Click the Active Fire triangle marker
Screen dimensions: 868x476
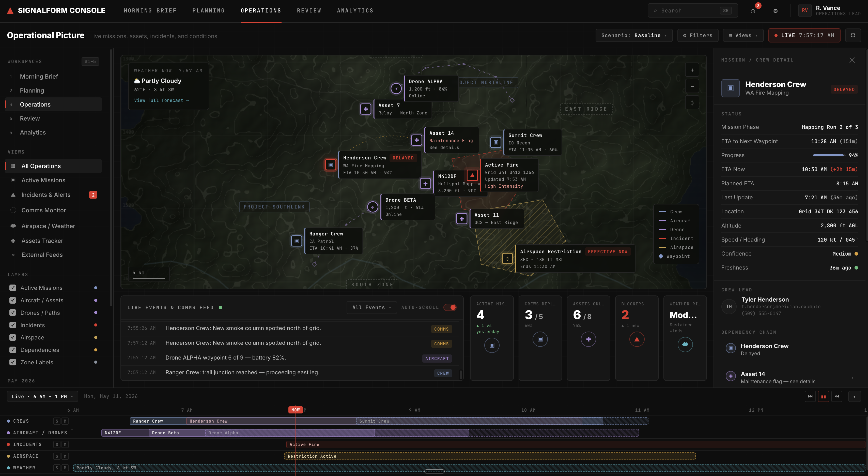(x=472, y=175)
